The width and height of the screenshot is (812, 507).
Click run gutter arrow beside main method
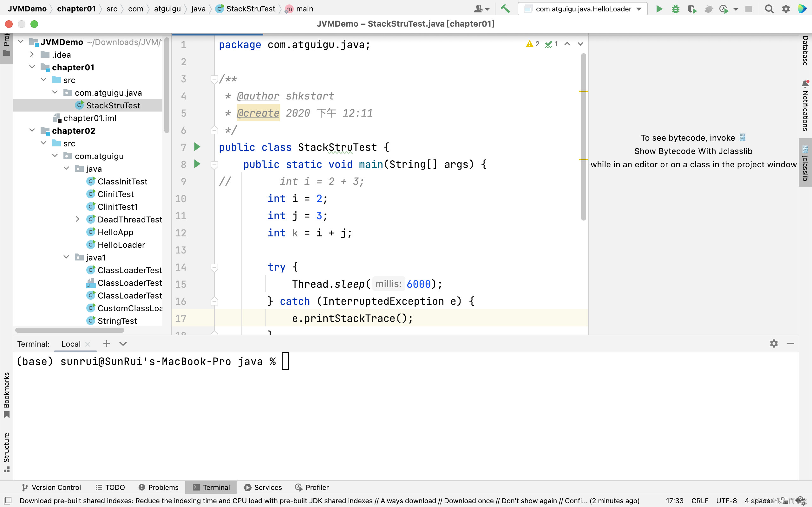click(x=197, y=164)
